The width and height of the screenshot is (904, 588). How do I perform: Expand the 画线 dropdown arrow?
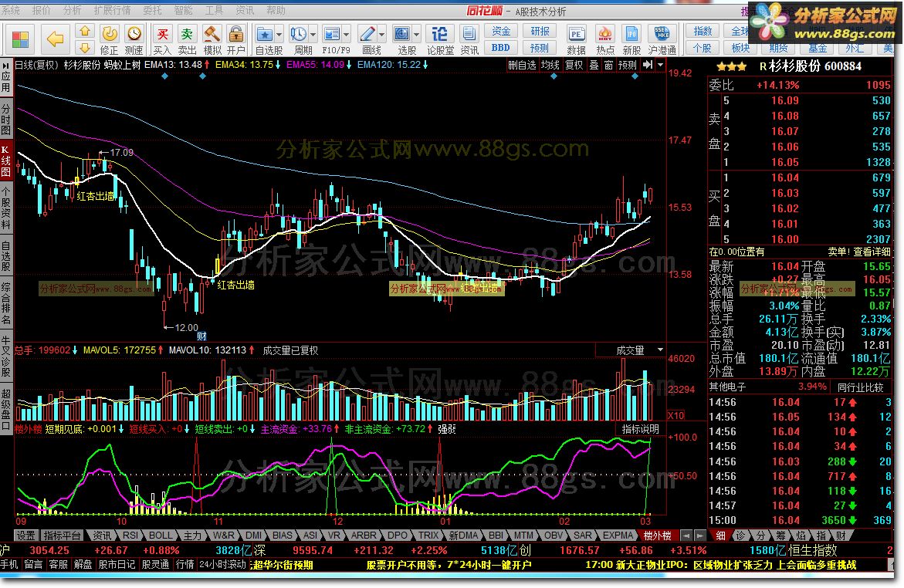pos(381,34)
